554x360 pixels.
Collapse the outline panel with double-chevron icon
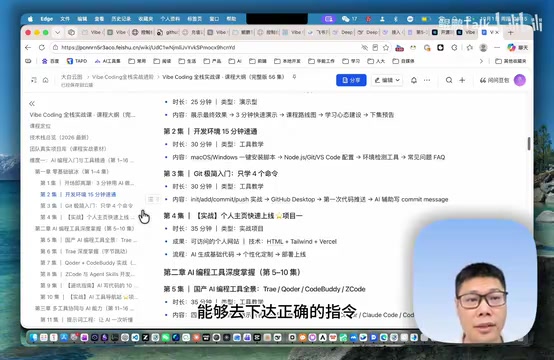click(32, 104)
